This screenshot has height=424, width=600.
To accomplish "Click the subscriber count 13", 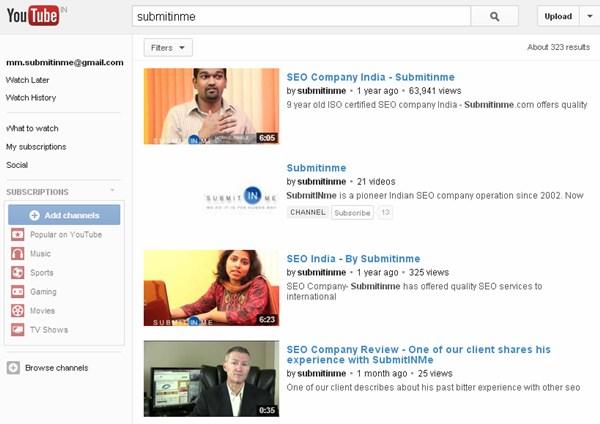I will tap(385, 212).
